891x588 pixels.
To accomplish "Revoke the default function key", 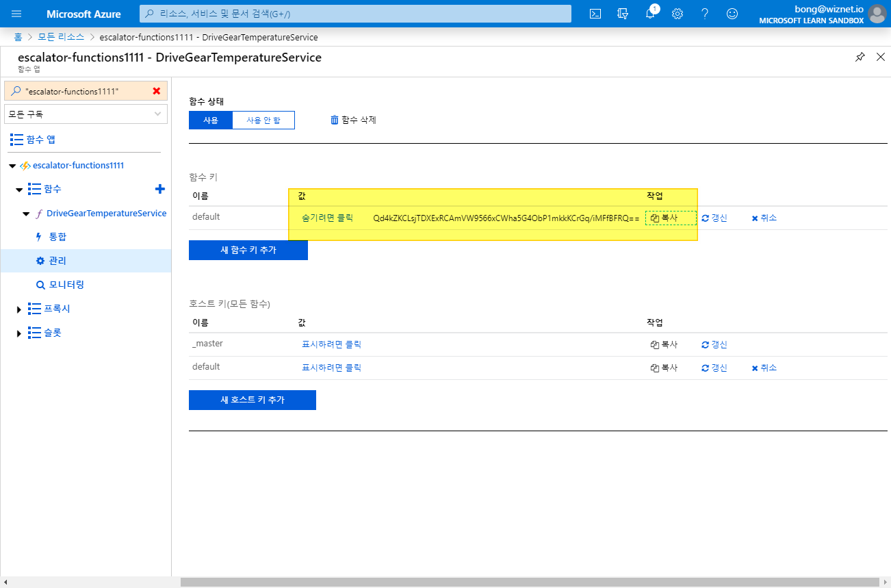I will [x=764, y=218].
